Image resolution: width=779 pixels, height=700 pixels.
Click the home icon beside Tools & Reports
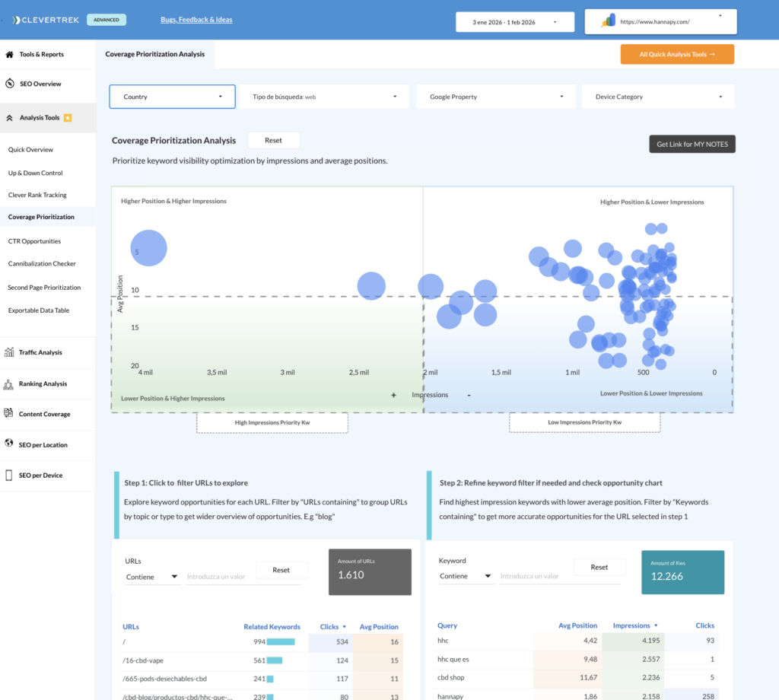(10, 55)
